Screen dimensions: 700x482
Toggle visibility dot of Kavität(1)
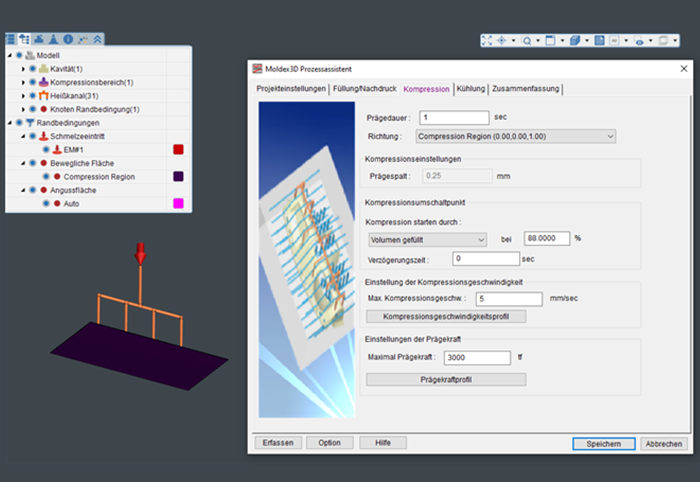(33, 69)
